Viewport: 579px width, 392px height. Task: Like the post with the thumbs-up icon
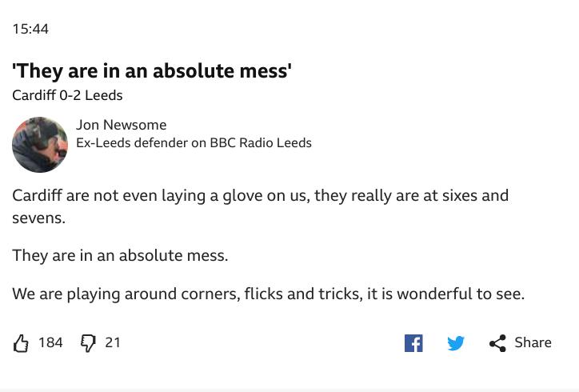[21, 343]
